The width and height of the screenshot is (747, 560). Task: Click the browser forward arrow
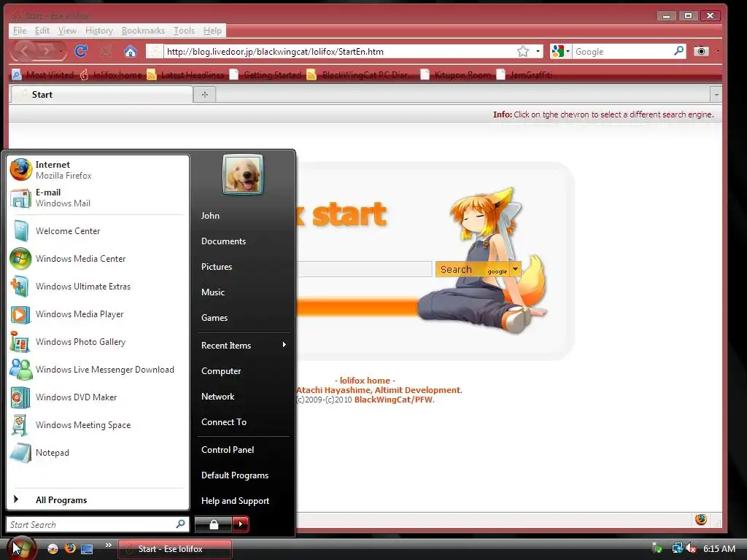pyautogui.click(x=46, y=50)
